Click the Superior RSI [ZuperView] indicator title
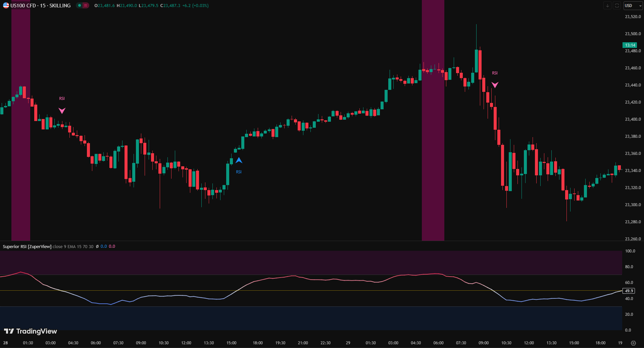This screenshot has width=644, height=348. tap(27, 246)
